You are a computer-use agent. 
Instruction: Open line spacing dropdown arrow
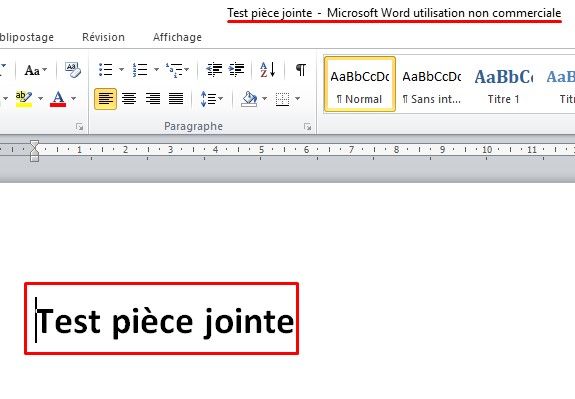point(220,99)
